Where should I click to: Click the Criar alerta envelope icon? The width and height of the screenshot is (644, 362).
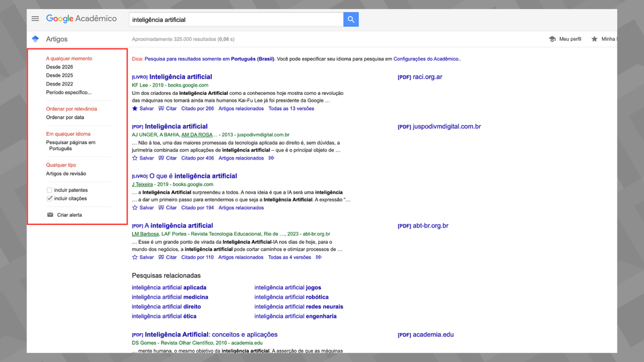click(x=50, y=215)
